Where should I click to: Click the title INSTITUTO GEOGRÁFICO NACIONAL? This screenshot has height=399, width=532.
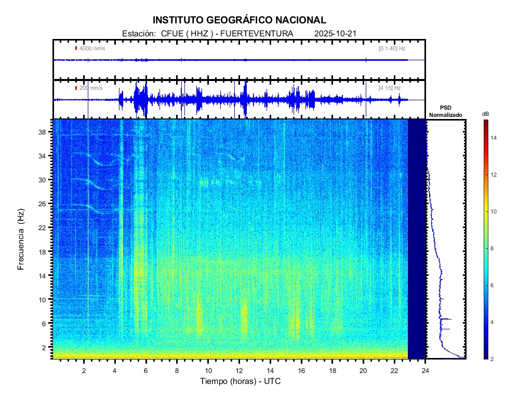click(x=240, y=20)
